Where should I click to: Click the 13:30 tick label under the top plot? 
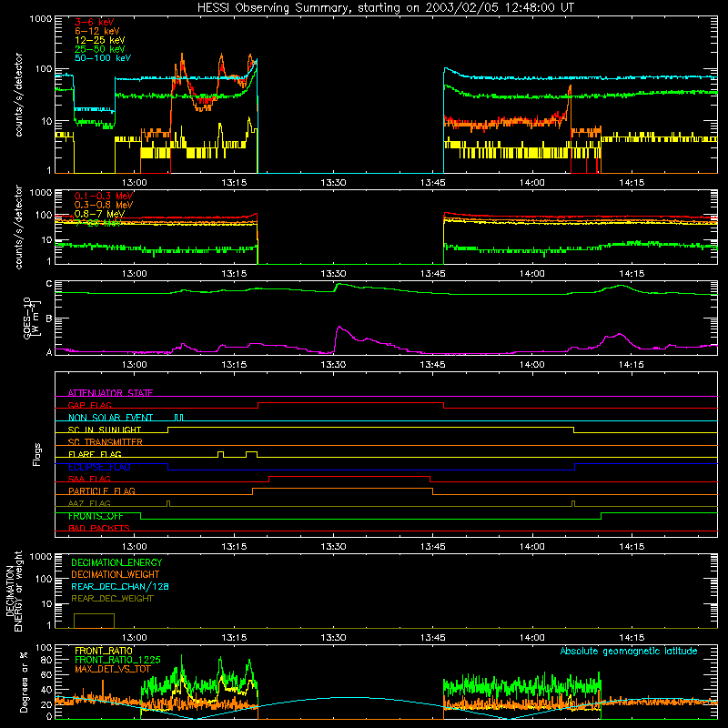tap(333, 183)
